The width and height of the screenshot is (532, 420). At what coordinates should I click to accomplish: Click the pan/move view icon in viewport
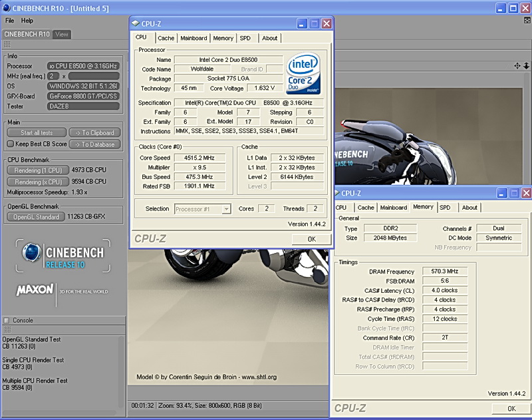pyautogui.click(x=517, y=66)
